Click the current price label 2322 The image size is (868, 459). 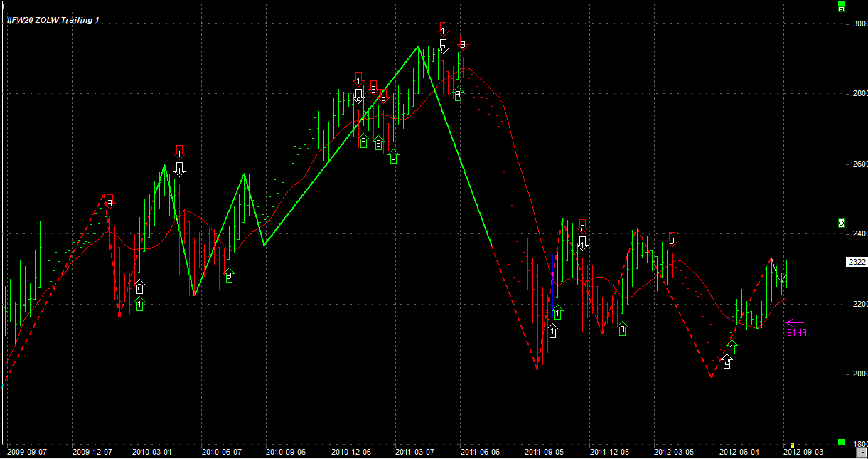857,262
